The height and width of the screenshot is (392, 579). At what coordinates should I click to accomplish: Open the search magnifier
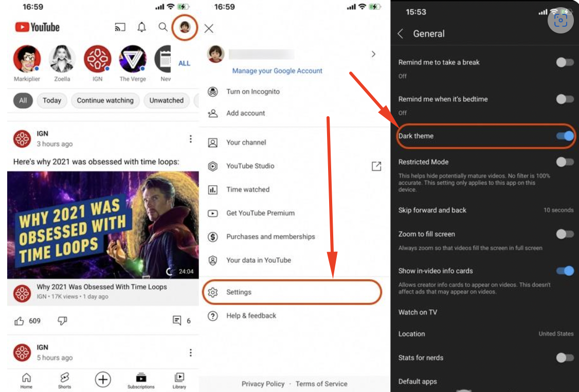pyautogui.click(x=163, y=27)
